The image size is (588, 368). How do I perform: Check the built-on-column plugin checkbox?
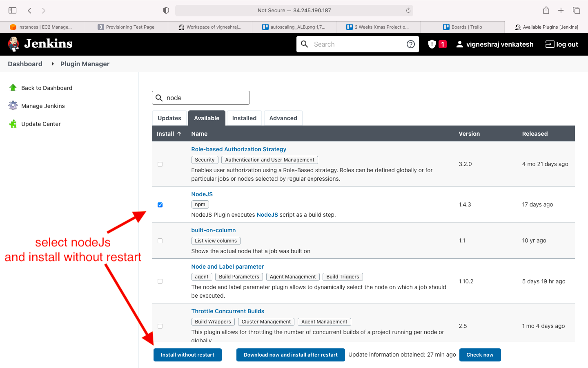coord(160,241)
